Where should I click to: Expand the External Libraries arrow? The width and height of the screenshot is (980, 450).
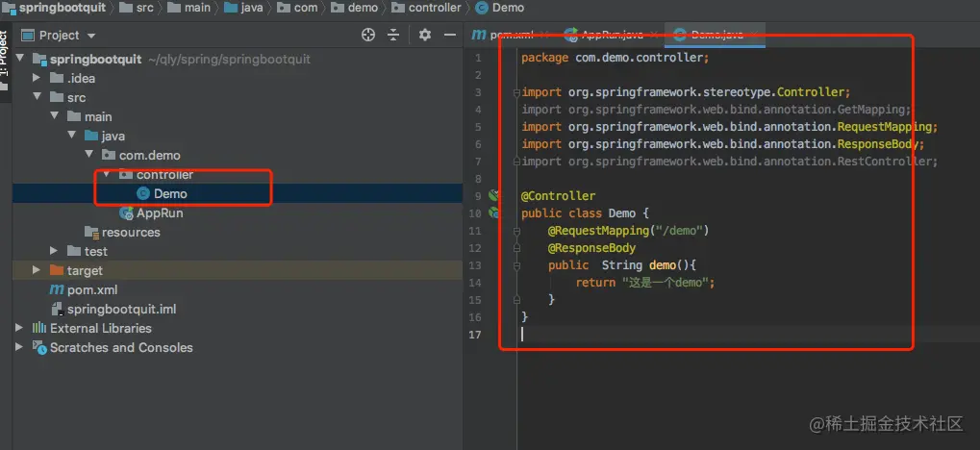pyautogui.click(x=19, y=328)
